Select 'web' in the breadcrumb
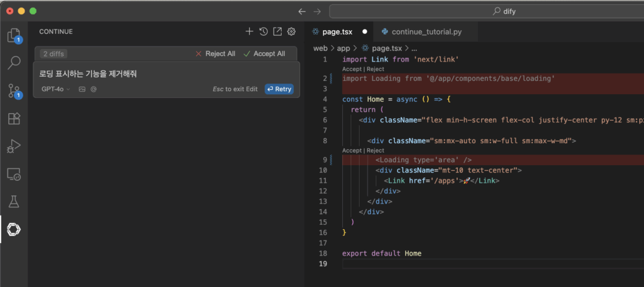644x287 pixels. [x=320, y=48]
